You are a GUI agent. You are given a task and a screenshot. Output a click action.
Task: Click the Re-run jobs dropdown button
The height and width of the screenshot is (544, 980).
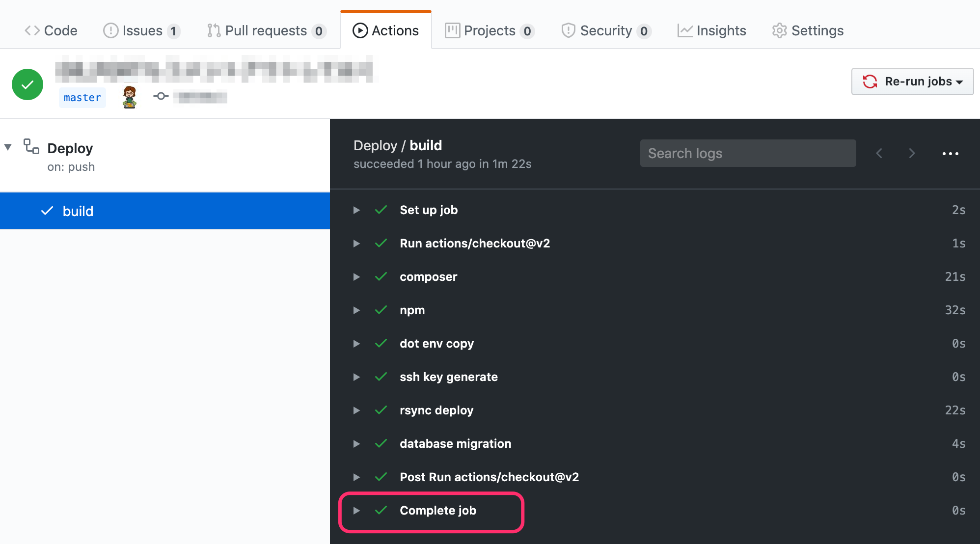pos(912,82)
